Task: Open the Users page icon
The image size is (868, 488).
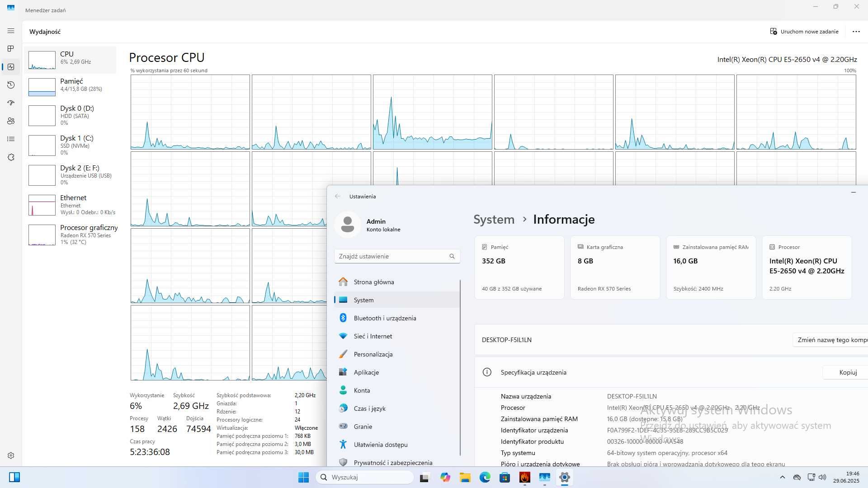Action: click(x=11, y=121)
